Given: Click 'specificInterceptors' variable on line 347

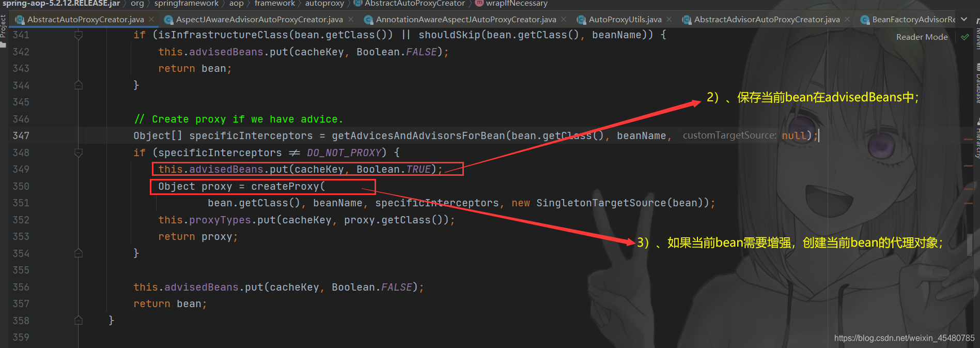Looking at the screenshot, I should coord(251,136).
